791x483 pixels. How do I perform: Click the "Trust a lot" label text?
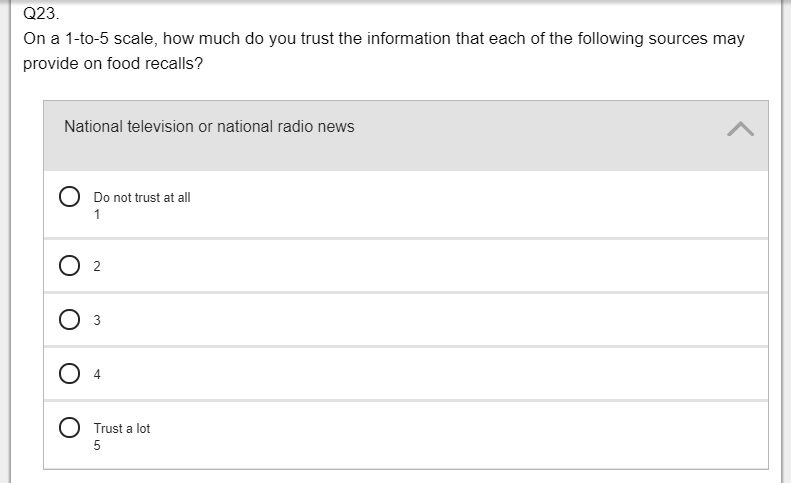122,428
